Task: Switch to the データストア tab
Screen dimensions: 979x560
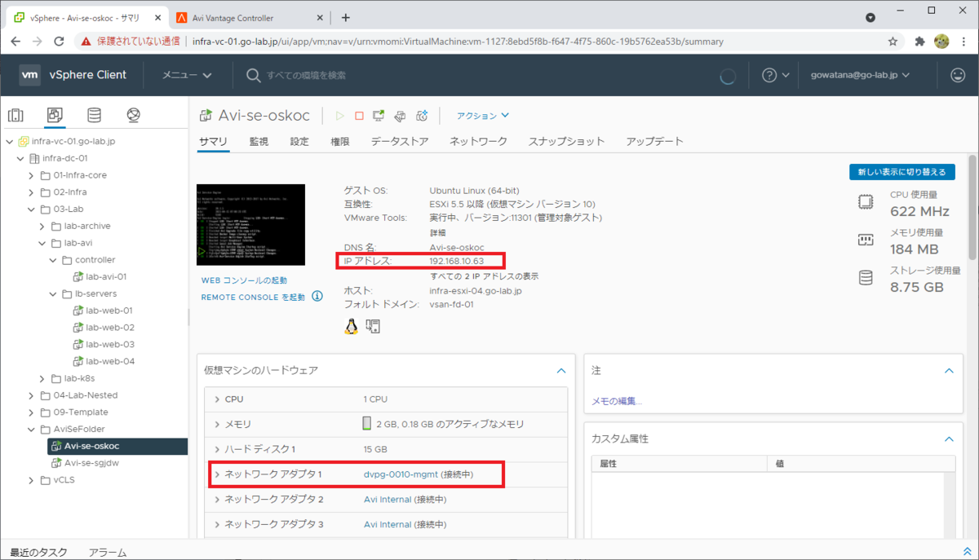Action: point(400,142)
